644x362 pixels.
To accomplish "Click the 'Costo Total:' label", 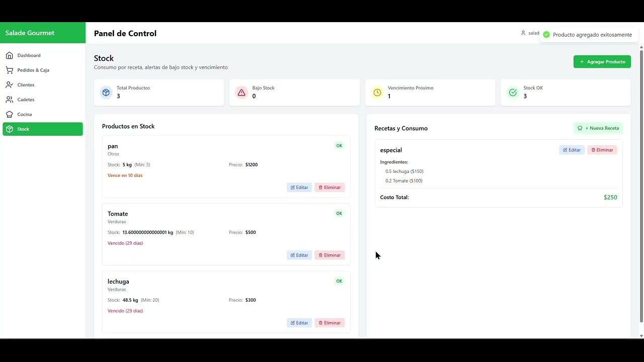I will click(394, 197).
